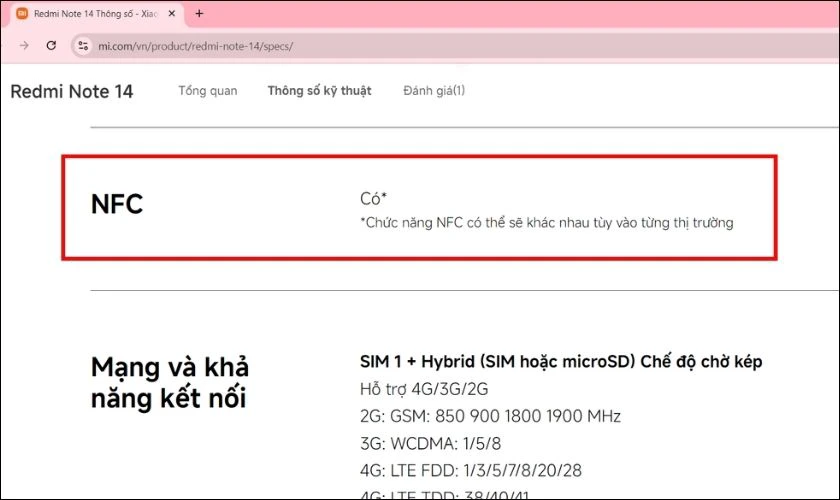Click the 2G: GSM frequency line

click(490, 416)
